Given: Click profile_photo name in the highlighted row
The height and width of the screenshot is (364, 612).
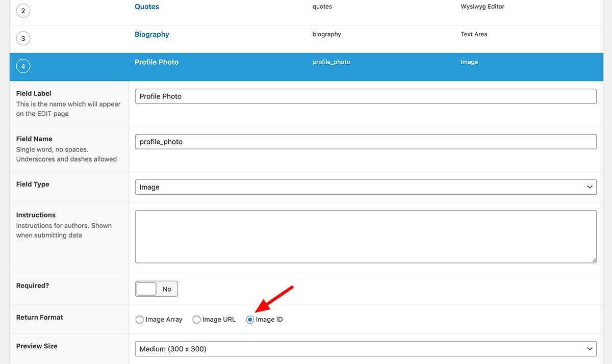Looking at the screenshot, I should point(331,62).
